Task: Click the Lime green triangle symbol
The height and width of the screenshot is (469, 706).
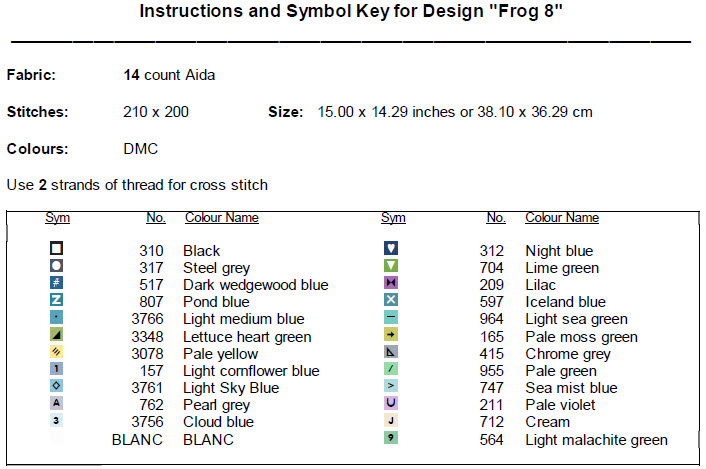Action: pos(391,266)
